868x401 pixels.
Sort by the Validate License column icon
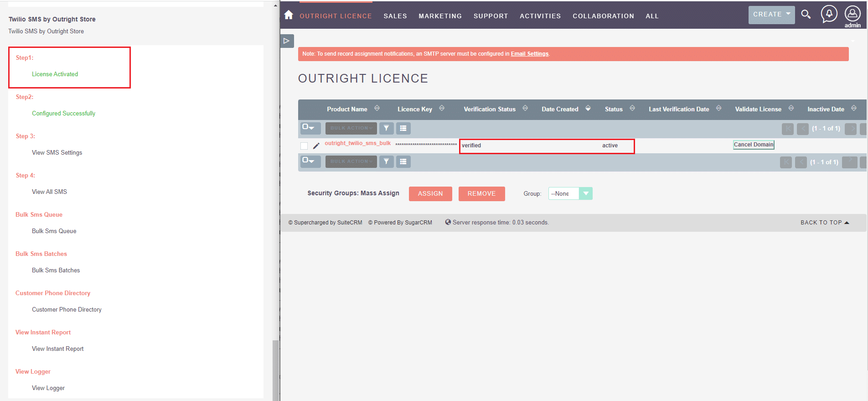pyautogui.click(x=791, y=108)
